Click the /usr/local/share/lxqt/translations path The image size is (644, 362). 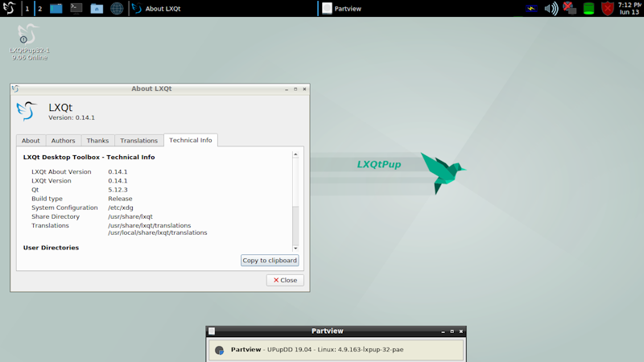tap(157, 232)
